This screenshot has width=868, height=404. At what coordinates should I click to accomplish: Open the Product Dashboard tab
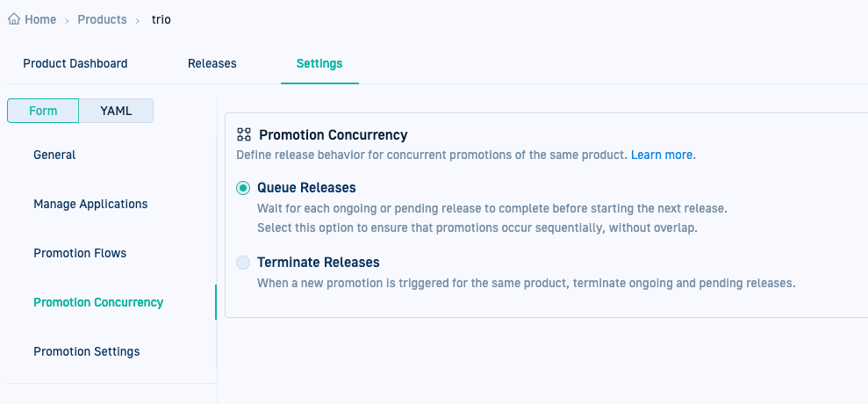point(75,63)
